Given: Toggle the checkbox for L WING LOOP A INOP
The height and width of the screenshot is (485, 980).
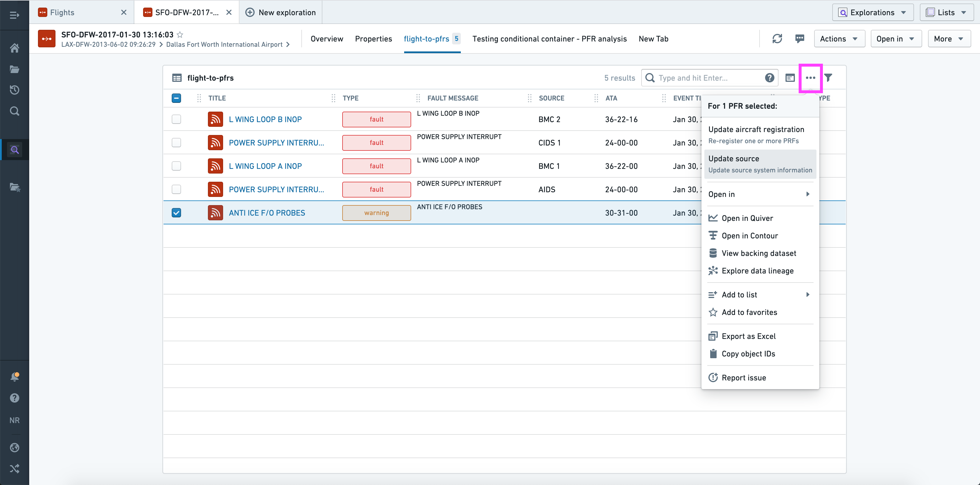Looking at the screenshot, I should (176, 166).
